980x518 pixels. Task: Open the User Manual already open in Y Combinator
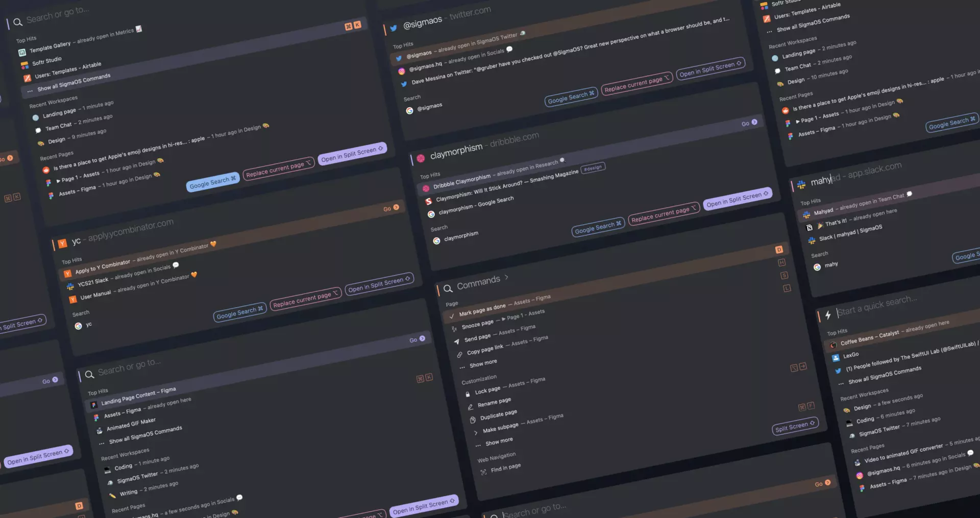click(134, 287)
